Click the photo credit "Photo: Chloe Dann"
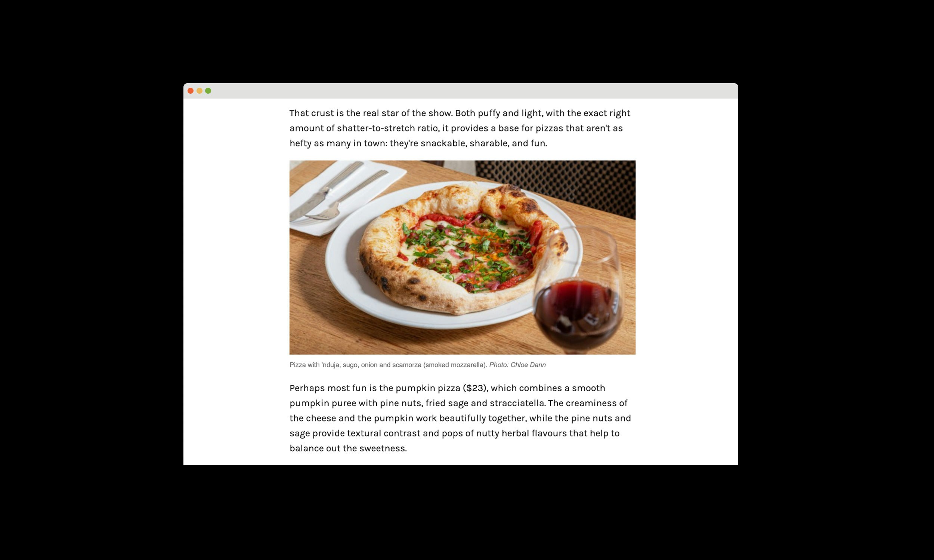 (517, 365)
